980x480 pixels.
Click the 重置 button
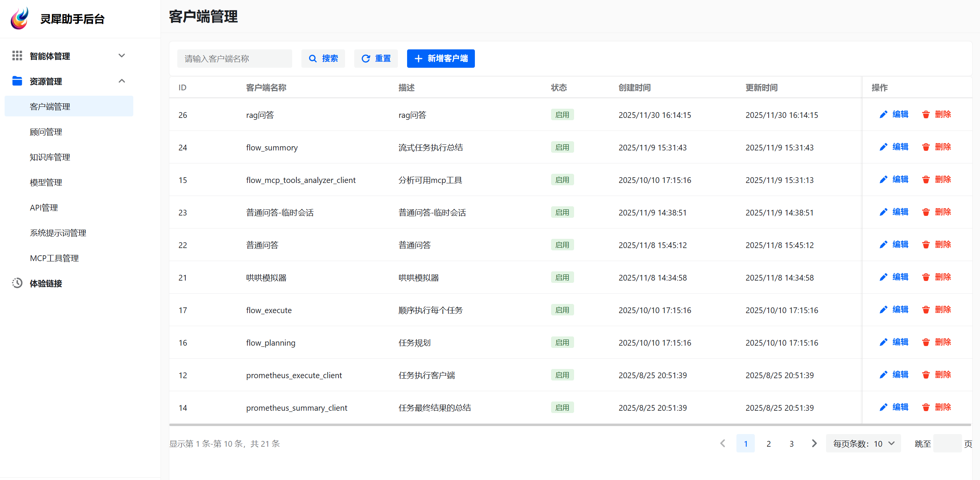tap(376, 59)
